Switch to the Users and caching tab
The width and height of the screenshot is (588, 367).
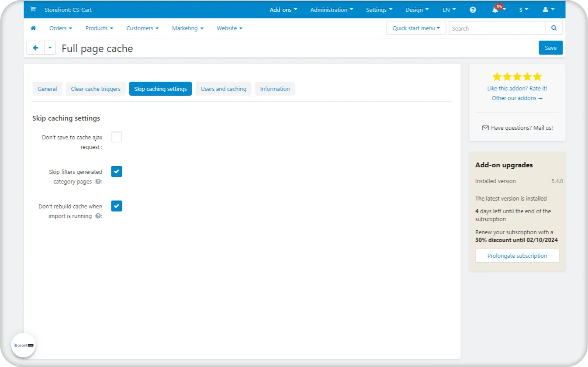[x=223, y=89]
